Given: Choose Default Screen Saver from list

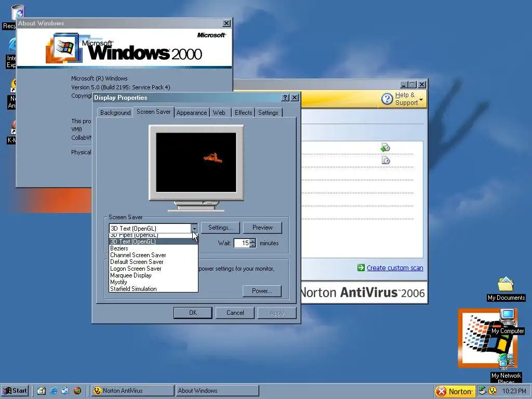Looking at the screenshot, I should coord(153,262).
